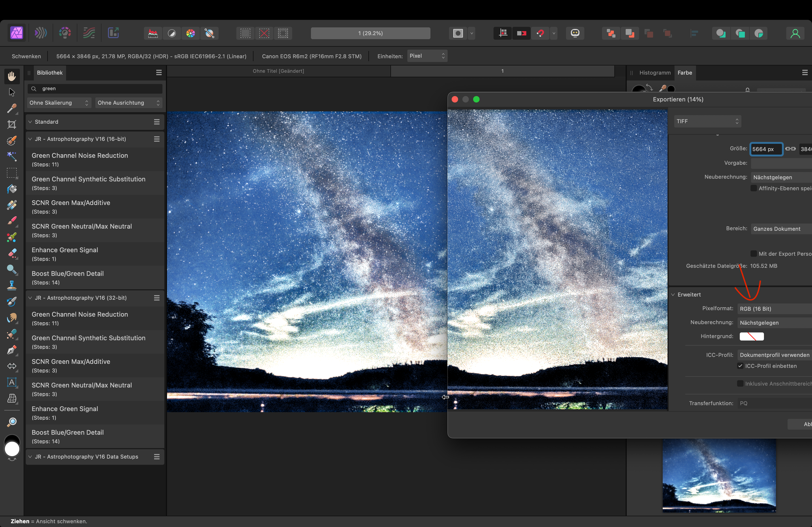Apply Auto Contrast half-circle icon
Viewport: 812px width, 527px height.
tap(172, 33)
